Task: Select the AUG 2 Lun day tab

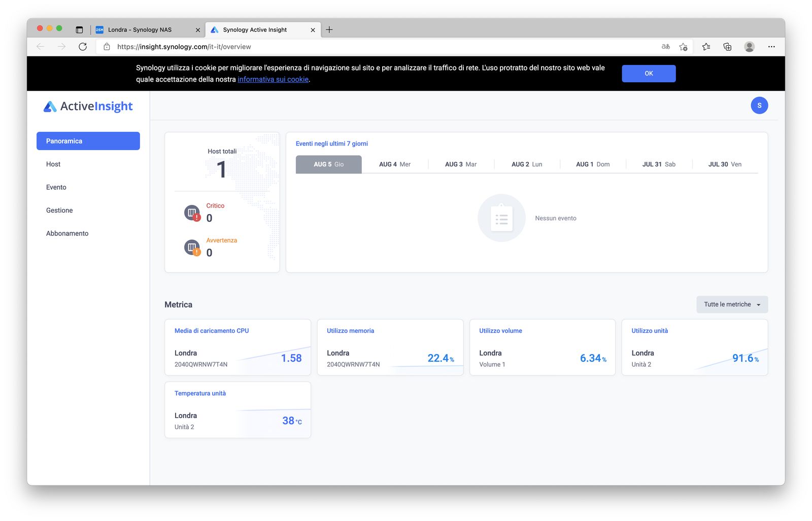Action: (527, 164)
